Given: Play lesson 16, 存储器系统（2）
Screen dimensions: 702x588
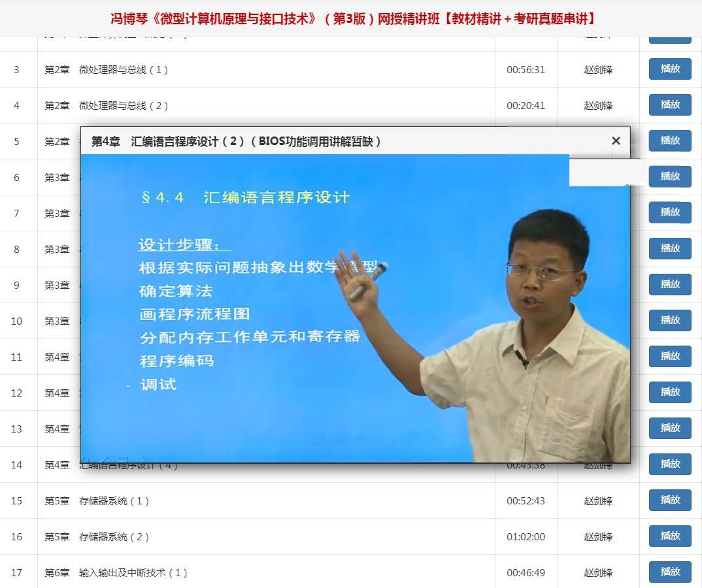Looking at the screenshot, I should click(x=670, y=536).
